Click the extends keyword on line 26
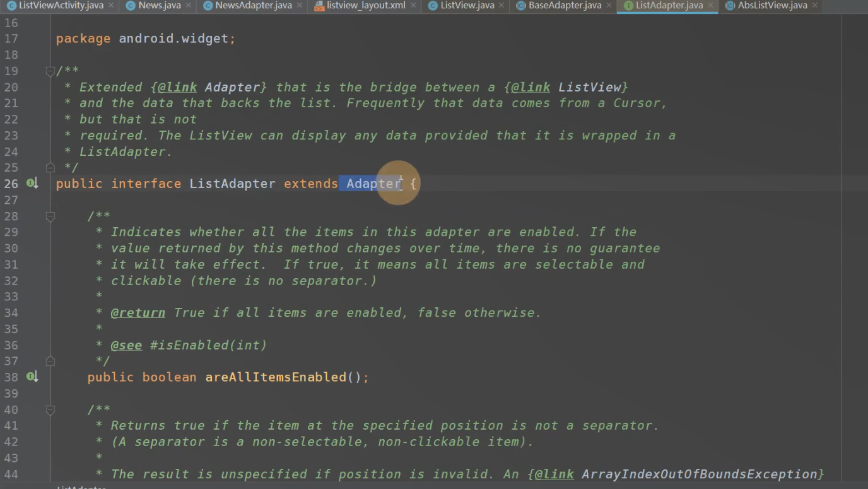Viewport: 868px width, 489px height. pos(311,184)
